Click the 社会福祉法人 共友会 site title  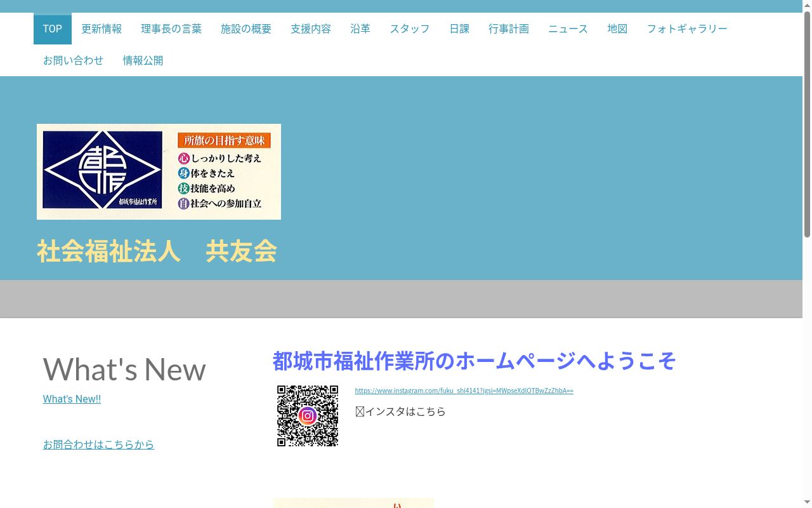(x=157, y=251)
